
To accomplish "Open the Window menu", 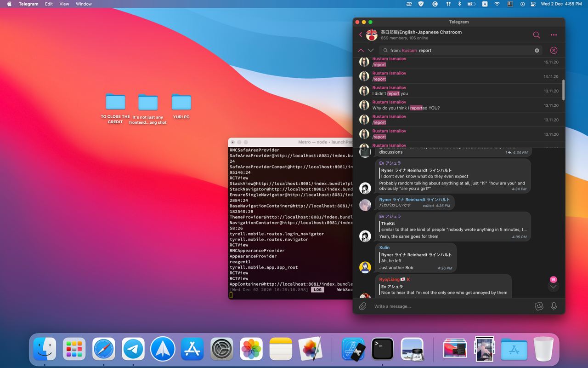I will tap(84, 4).
